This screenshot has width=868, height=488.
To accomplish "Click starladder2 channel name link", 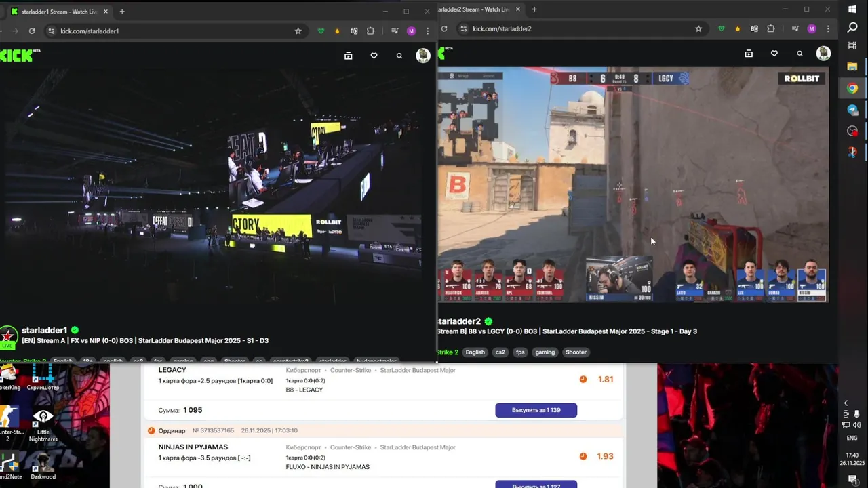I will tap(459, 321).
